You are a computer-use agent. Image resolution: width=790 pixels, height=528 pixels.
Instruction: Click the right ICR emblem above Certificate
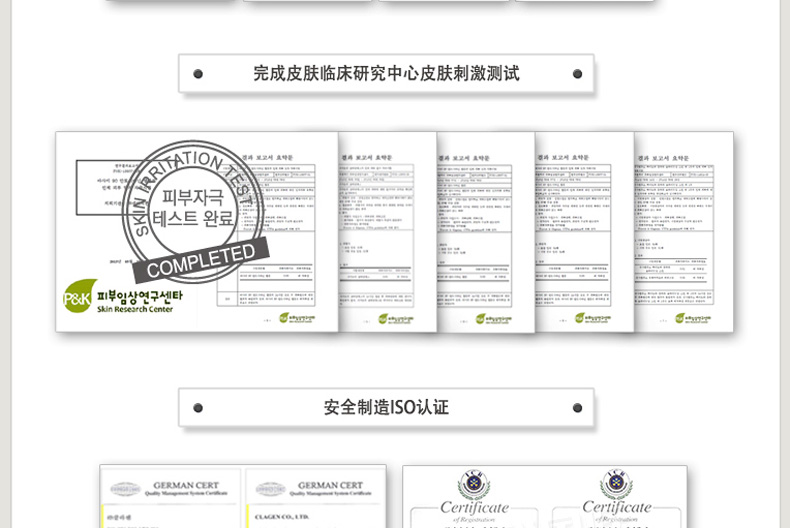(x=615, y=484)
